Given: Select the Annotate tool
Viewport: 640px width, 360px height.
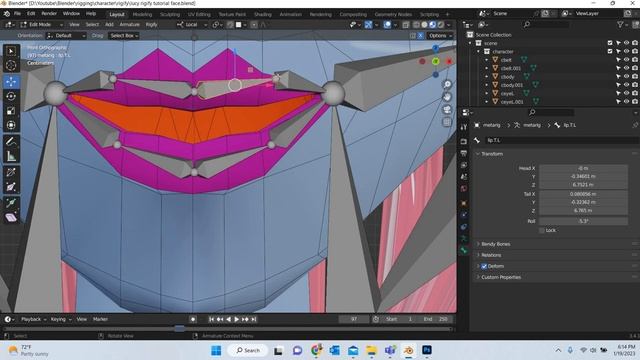Looking at the screenshot, I should [11, 142].
